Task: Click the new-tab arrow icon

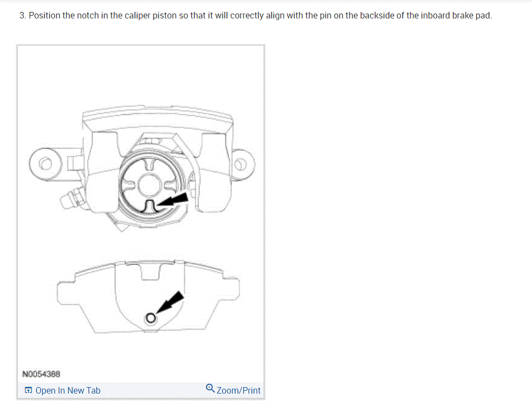Action: [x=29, y=390]
